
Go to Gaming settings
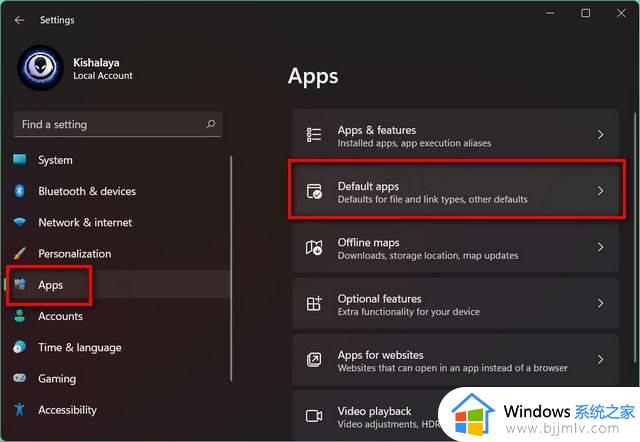tap(57, 379)
